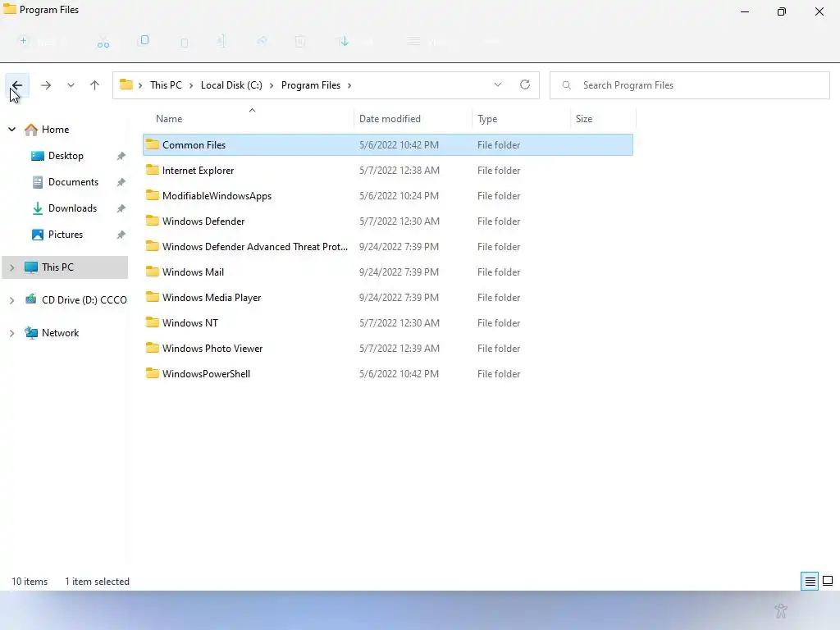The width and height of the screenshot is (840, 630).
Task: Click the pin icon beside Downloads
Action: tap(121, 208)
